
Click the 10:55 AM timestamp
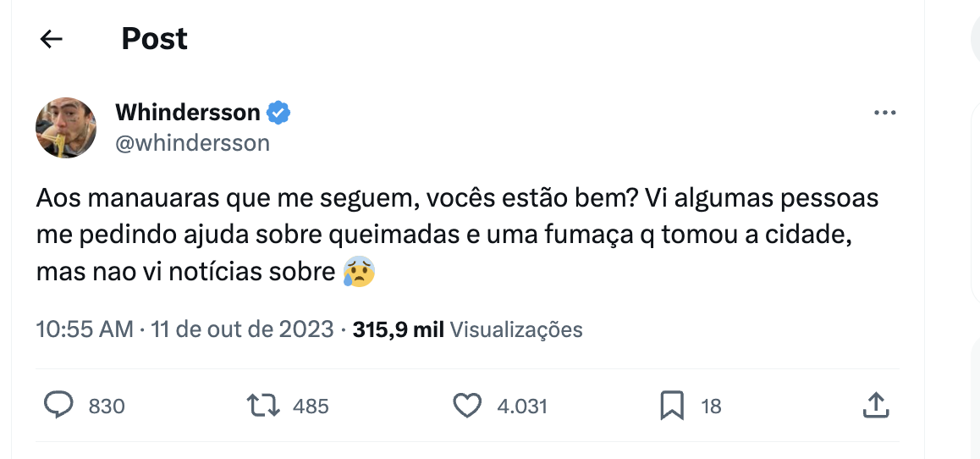[85, 329]
